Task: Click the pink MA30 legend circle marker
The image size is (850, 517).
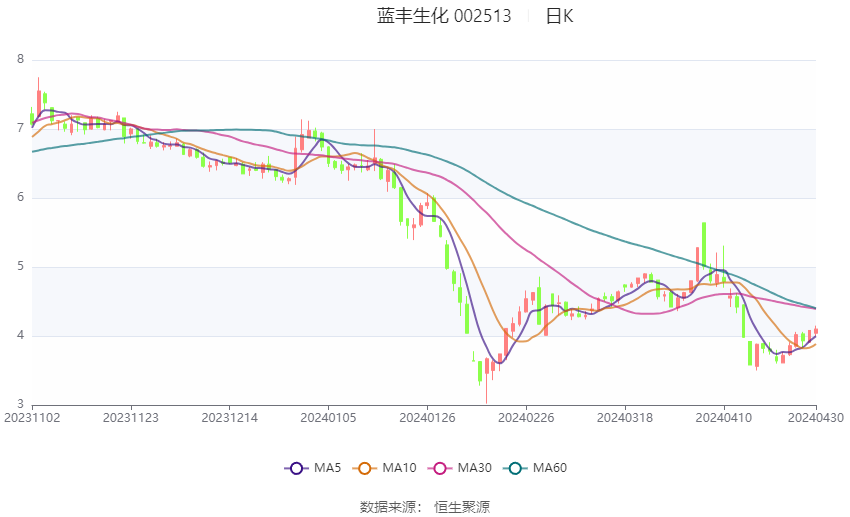Action: click(441, 468)
